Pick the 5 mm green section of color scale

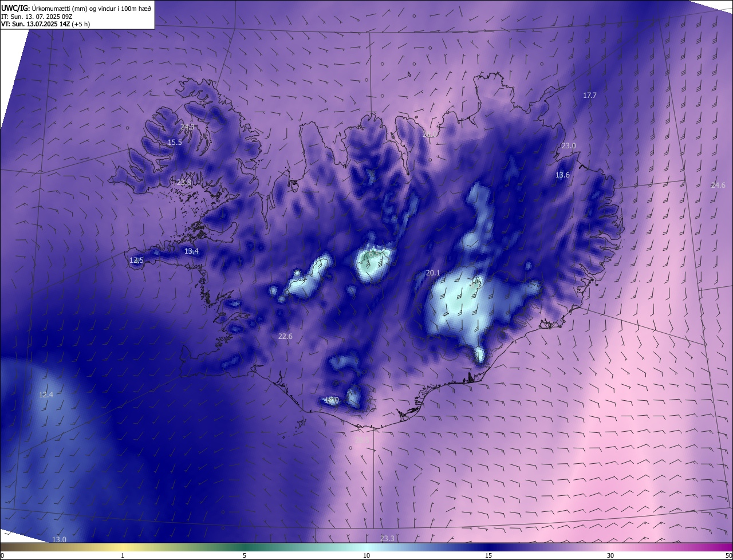click(245, 547)
